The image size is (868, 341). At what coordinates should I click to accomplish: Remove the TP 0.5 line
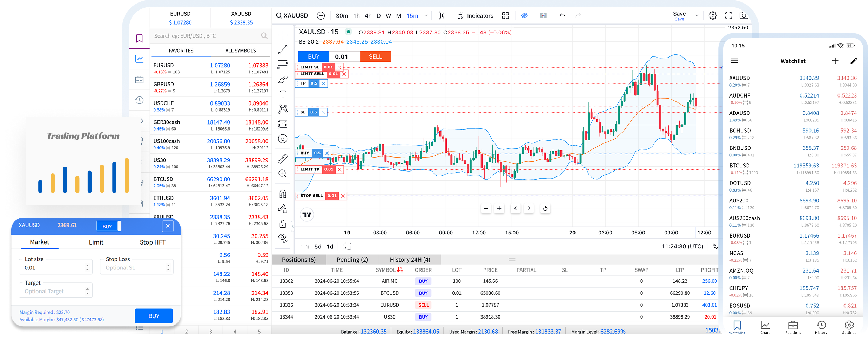point(323,83)
